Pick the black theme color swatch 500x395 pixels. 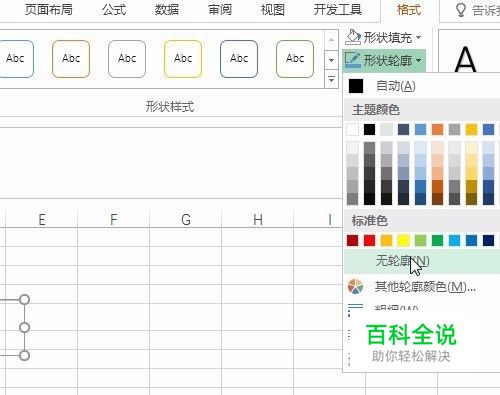point(369,129)
